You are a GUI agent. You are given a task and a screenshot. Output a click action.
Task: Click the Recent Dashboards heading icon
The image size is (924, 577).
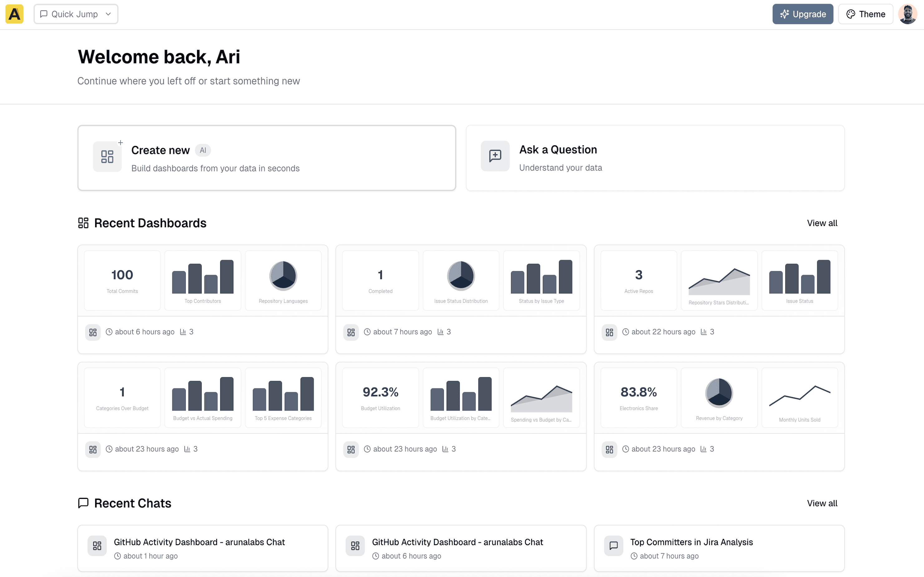[x=83, y=223]
